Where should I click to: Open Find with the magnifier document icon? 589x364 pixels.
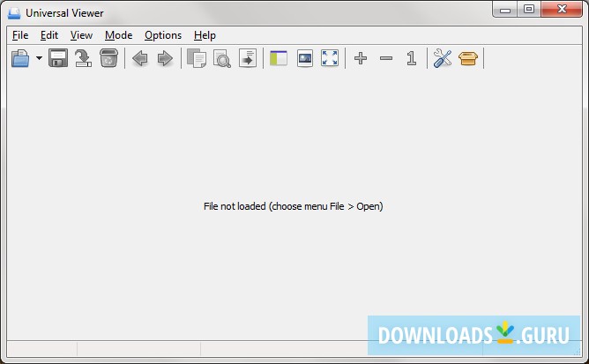(x=222, y=58)
